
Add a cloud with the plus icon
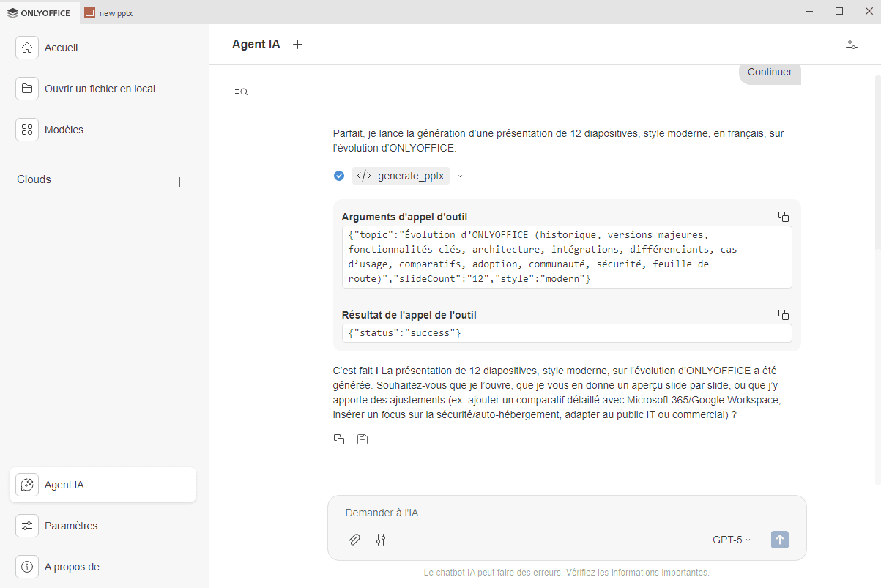(x=179, y=182)
